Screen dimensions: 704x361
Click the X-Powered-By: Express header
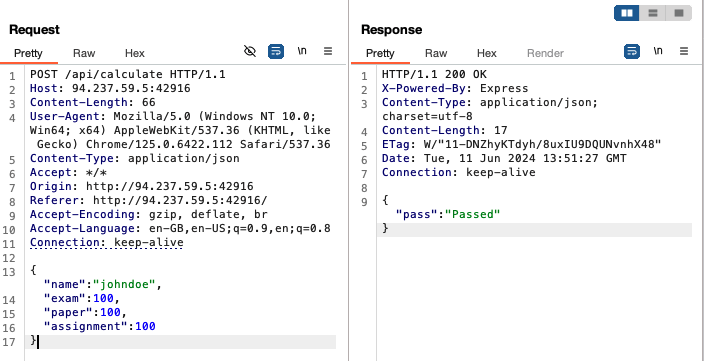455,88
